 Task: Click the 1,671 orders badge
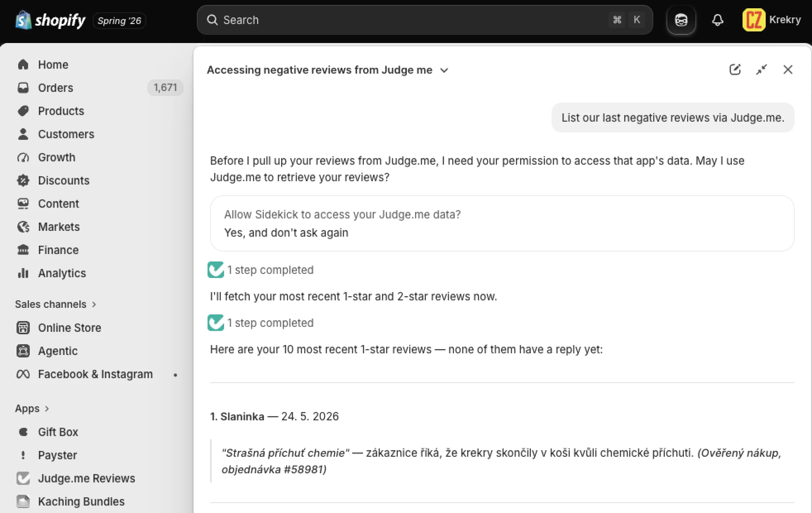(x=165, y=88)
